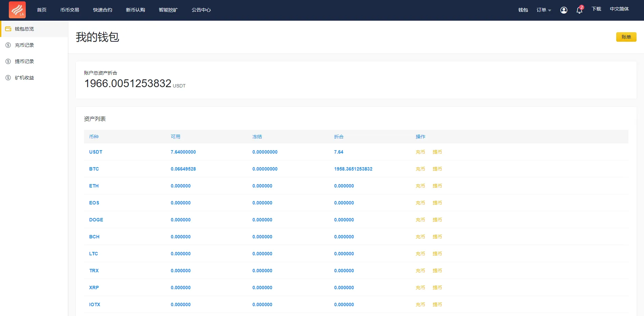Click the 钱包 link in the top bar
Screen dimensions: 644x316
click(523, 10)
